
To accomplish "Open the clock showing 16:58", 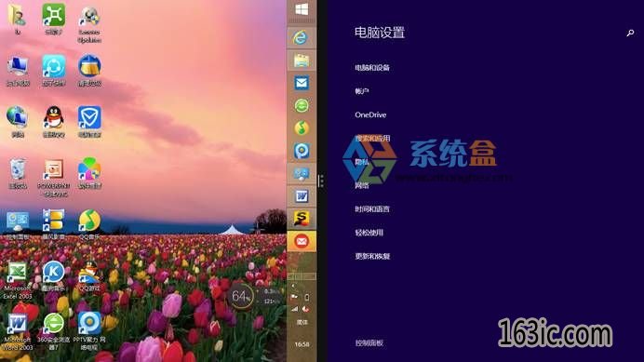I will tap(302, 344).
